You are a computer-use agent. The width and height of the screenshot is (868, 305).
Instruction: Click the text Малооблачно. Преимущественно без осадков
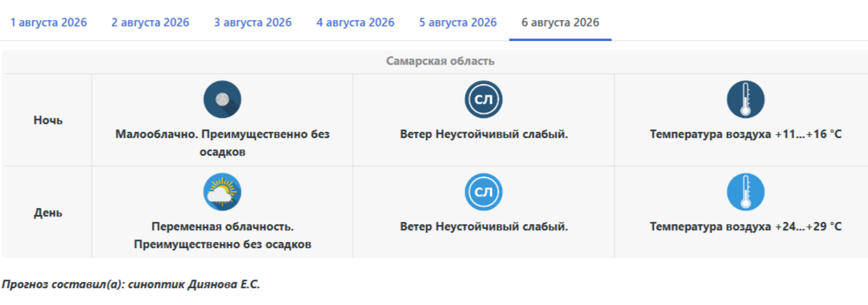[223, 142]
